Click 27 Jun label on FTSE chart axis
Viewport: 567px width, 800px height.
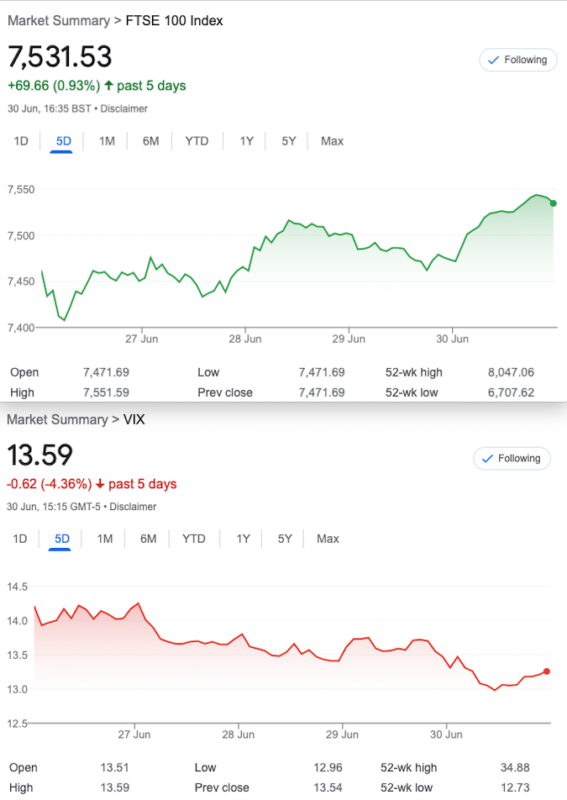(142, 339)
